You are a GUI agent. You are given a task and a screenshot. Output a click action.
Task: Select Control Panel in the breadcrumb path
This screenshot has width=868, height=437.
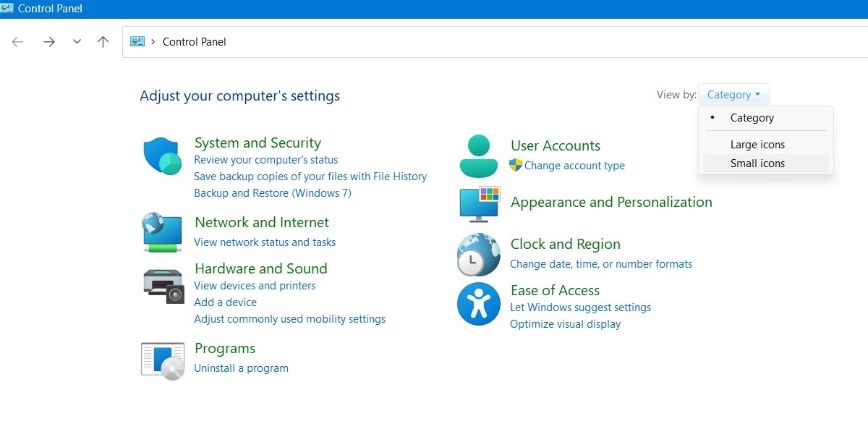click(x=194, y=41)
